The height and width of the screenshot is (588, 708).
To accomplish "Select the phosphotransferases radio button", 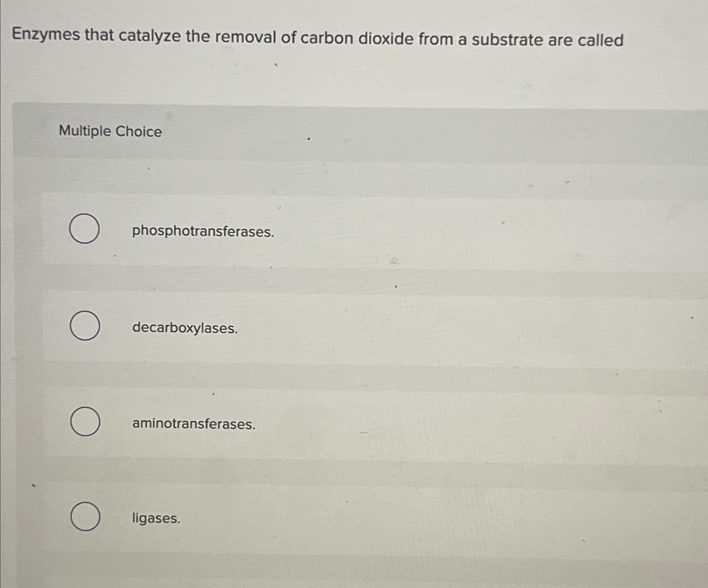I will [84, 229].
